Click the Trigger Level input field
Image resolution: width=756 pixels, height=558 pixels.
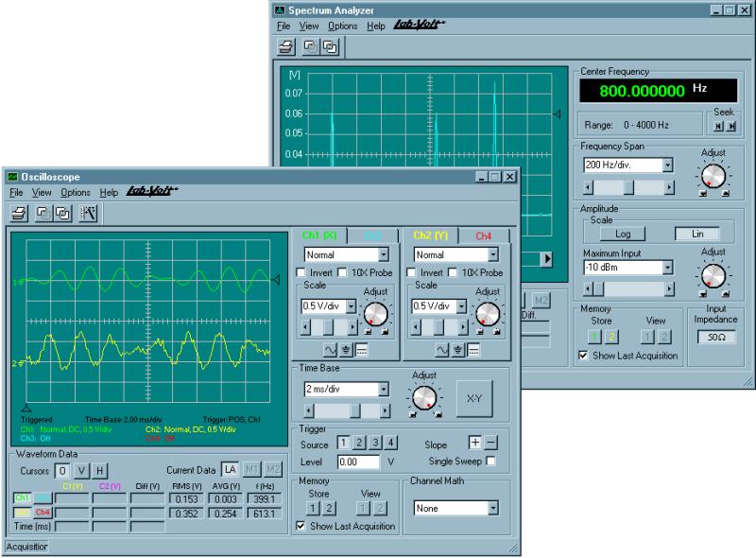(x=359, y=462)
